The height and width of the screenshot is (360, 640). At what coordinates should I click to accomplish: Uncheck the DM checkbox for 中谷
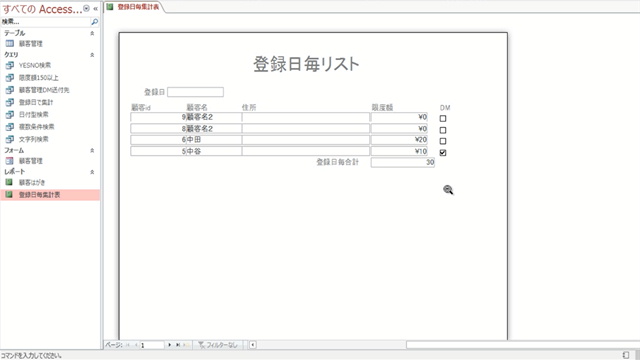(x=443, y=153)
